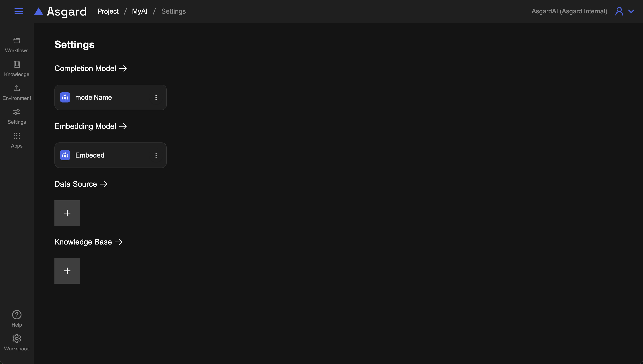Open Workspace gear settings
Screen dimensions: 643x364
[17, 338]
